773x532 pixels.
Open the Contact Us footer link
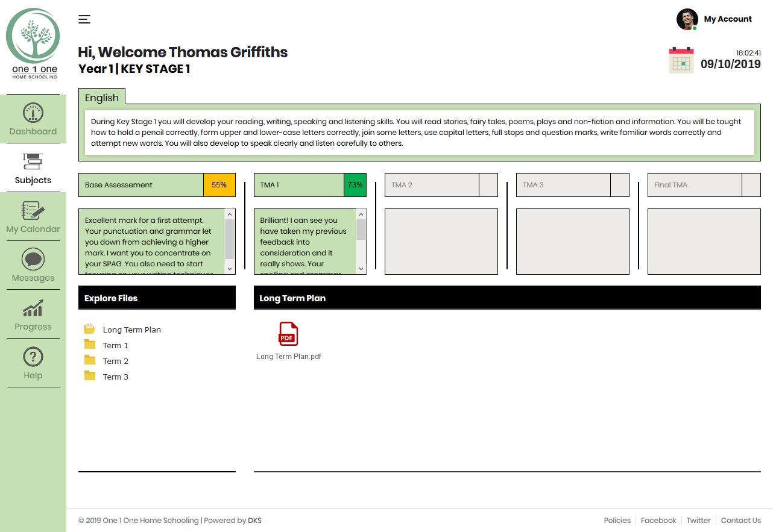pyautogui.click(x=740, y=521)
